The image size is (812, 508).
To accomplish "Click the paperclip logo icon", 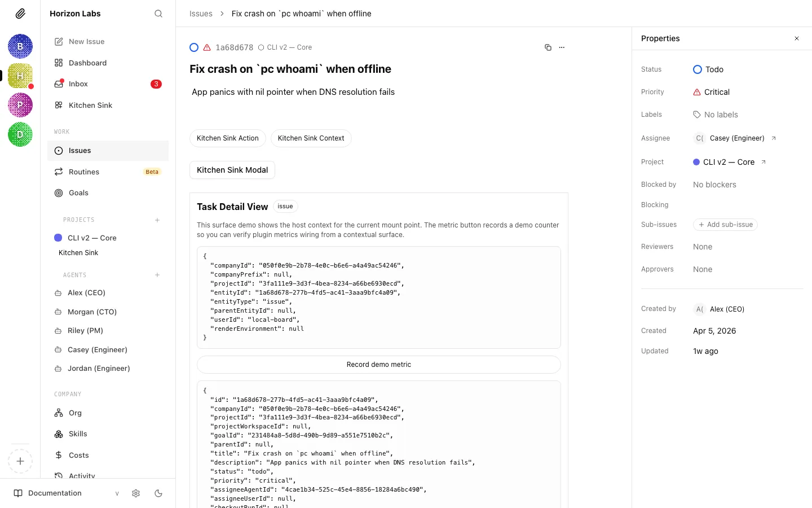I will pyautogui.click(x=20, y=14).
